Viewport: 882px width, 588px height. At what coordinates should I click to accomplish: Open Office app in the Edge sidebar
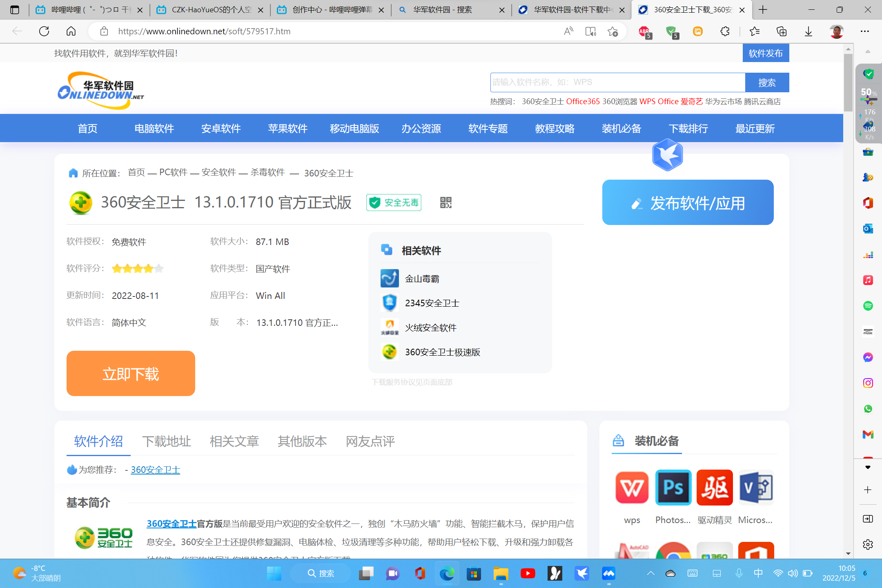tap(868, 203)
